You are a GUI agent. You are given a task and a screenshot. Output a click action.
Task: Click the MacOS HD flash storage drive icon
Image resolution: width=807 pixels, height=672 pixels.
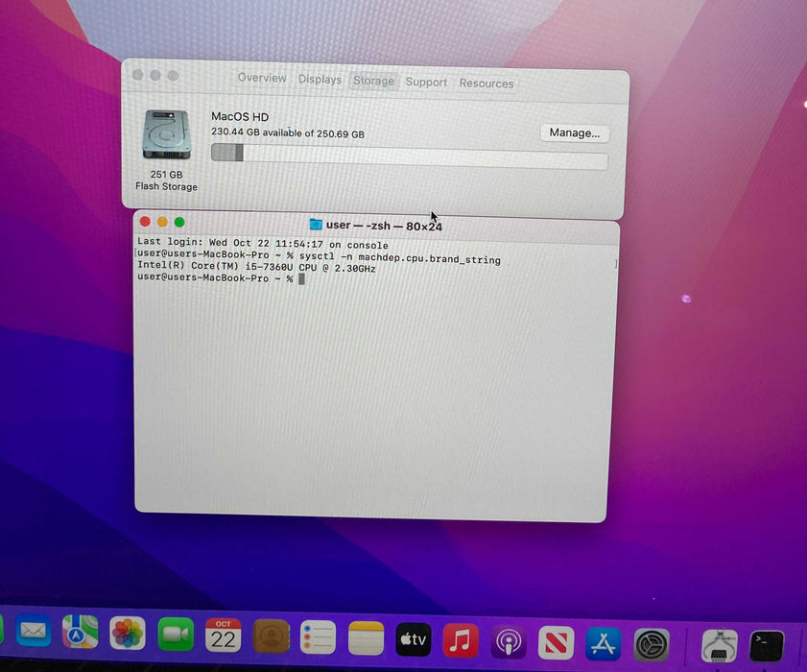click(x=167, y=135)
